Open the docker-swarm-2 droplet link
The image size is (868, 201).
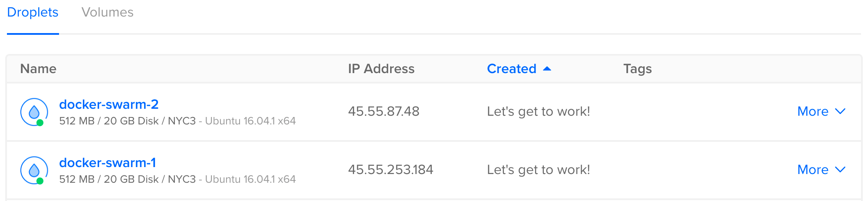[109, 104]
